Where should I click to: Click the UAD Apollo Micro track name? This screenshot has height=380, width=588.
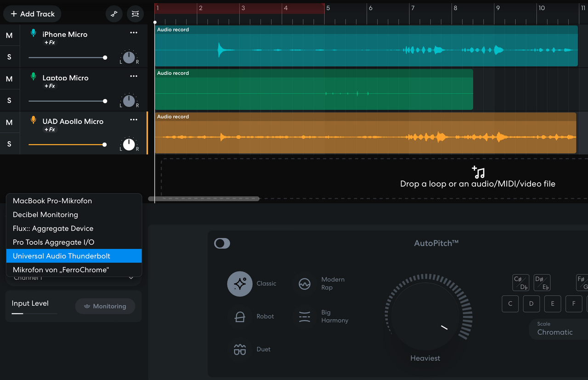73,122
